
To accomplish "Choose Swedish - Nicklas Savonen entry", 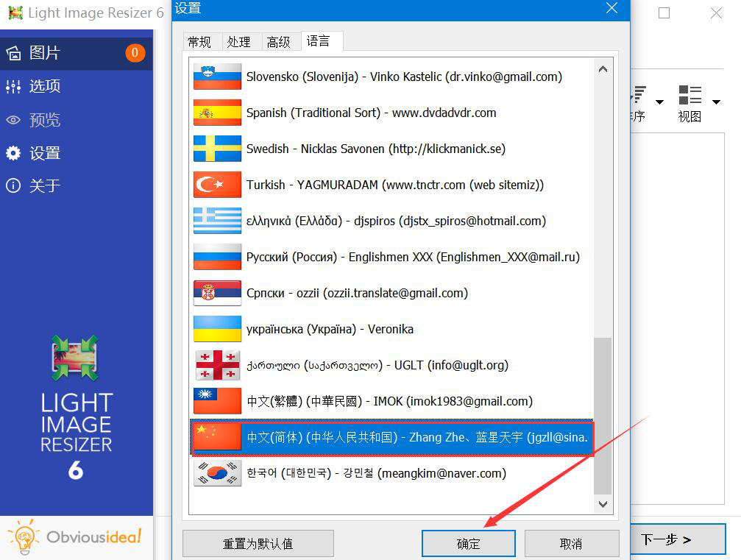I will [391, 149].
